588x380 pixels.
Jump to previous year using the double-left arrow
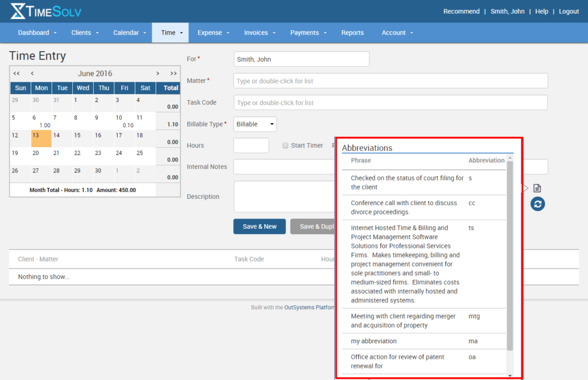(x=16, y=73)
